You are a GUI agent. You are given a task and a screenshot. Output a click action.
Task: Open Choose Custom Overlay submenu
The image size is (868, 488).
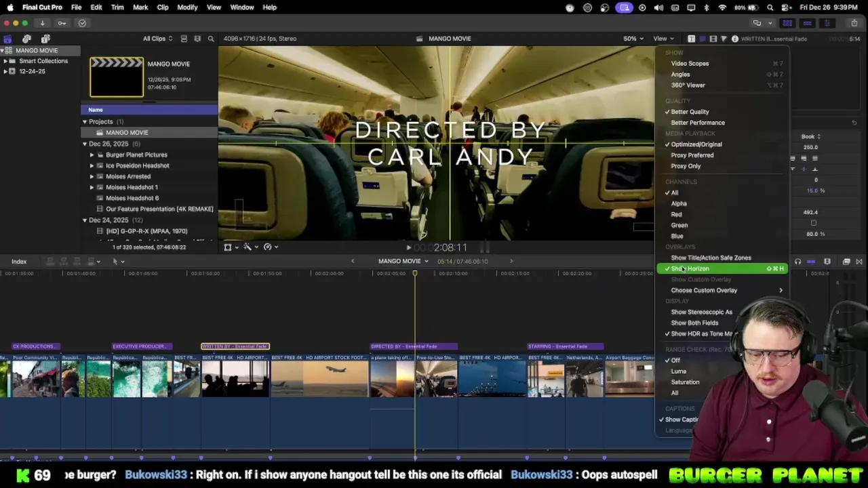(722, 290)
